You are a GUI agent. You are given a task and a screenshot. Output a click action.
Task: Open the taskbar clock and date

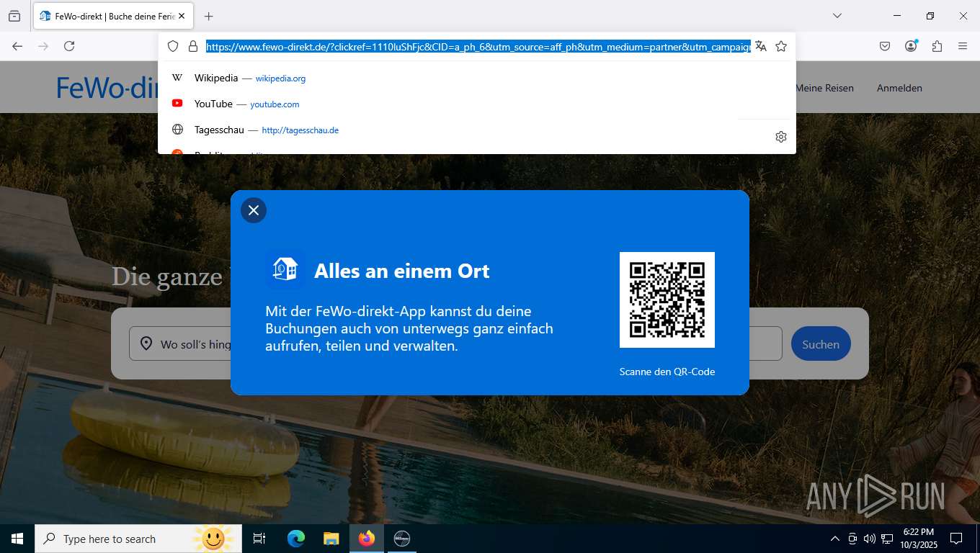918,539
